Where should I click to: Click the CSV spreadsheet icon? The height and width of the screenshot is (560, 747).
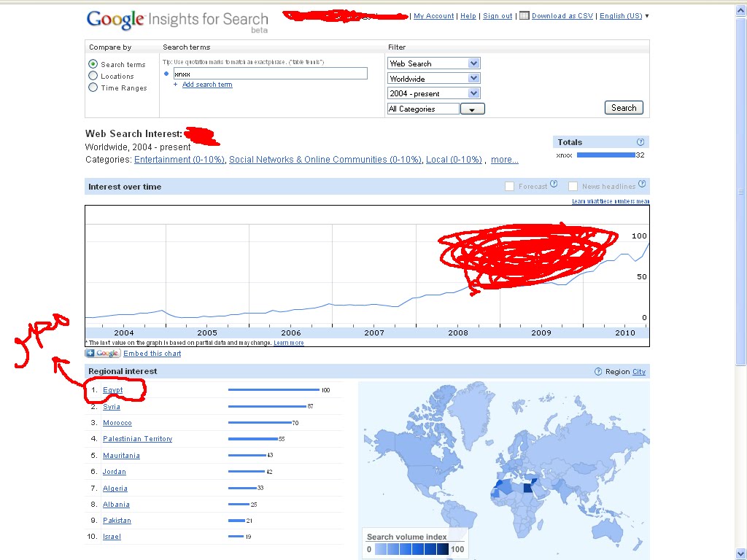pos(524,16)
